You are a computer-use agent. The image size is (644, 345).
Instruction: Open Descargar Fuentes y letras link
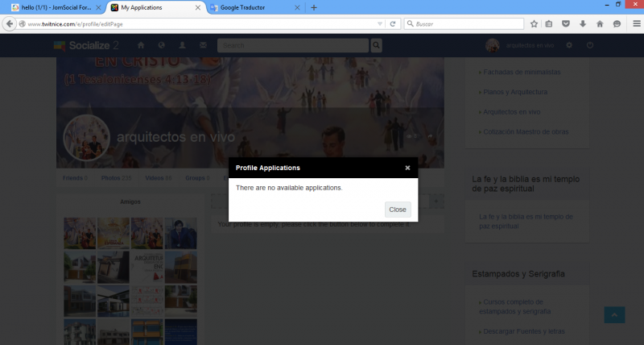(524, 331)
